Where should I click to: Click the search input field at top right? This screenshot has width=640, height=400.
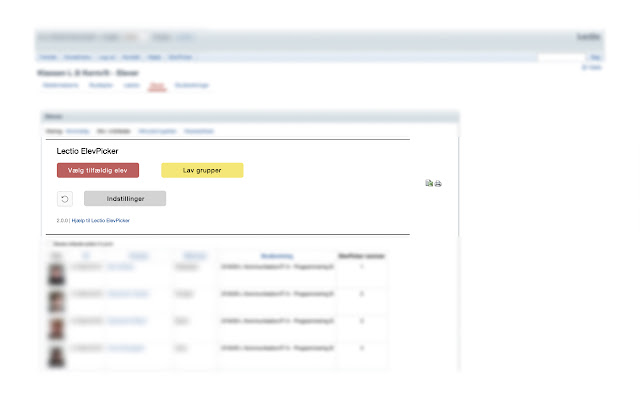point(562,57)
